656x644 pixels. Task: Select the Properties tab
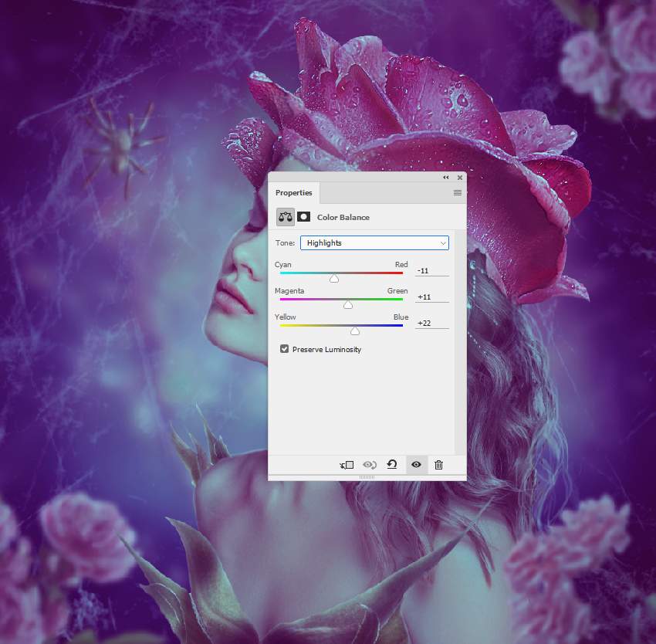coord(294,192)
